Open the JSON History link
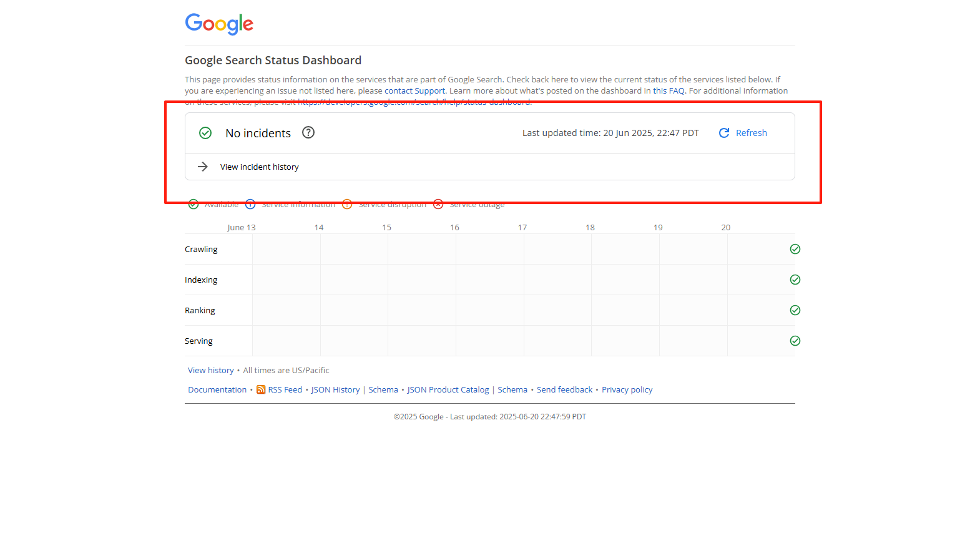 pos(335,389)
